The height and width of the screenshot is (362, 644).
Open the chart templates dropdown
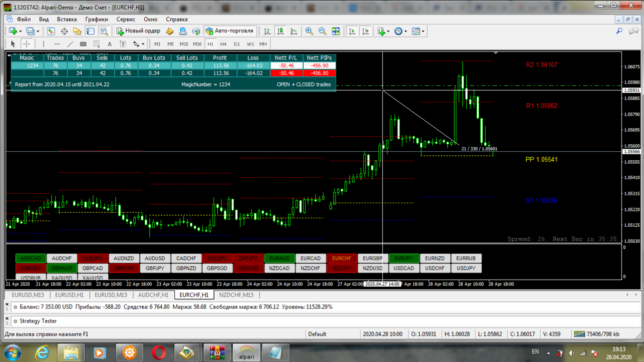pos(417,31)
